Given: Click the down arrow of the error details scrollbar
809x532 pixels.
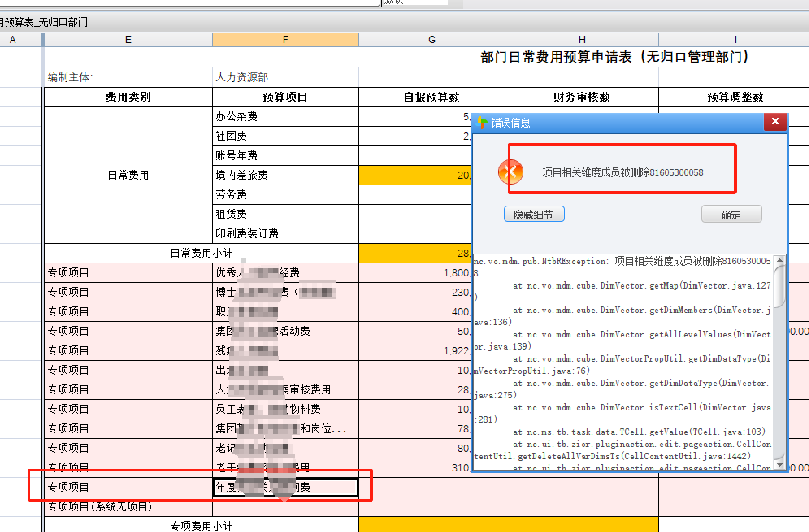Looking at the screenshot, I should [781, 464].
